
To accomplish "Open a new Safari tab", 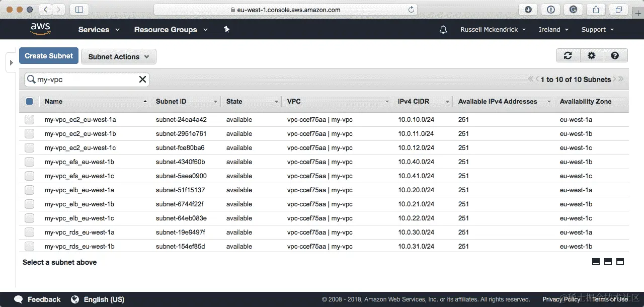I will (638, 14).
